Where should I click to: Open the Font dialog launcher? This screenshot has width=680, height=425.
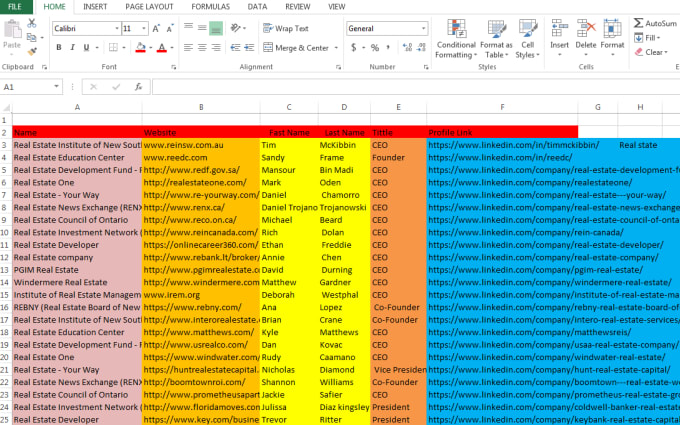pyautogui.click(x=173, y=67)
